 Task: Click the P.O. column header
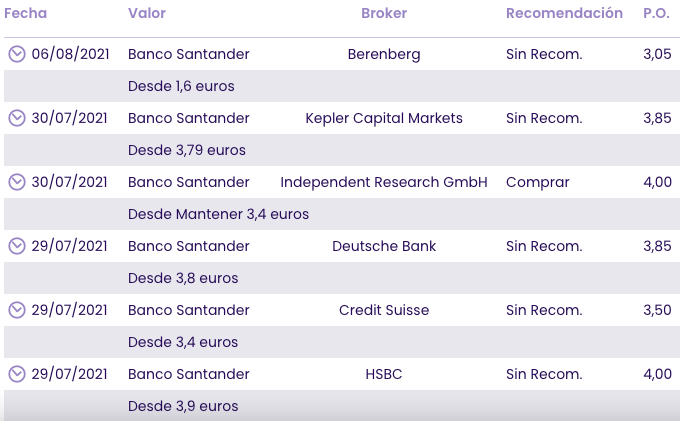click(x=656, y=13)
